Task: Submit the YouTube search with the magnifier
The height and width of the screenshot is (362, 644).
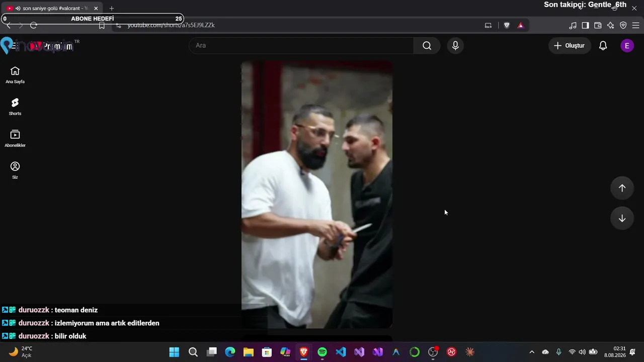Action: 427,46
